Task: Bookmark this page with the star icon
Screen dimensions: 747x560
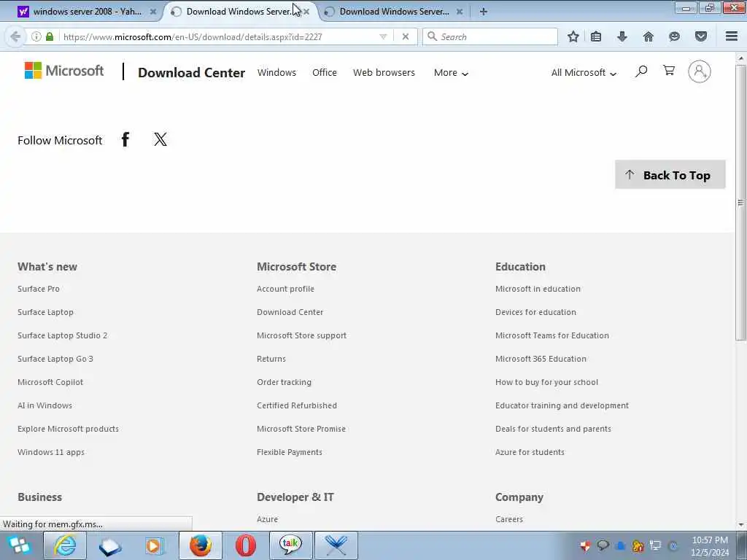Action: [573, 36]
